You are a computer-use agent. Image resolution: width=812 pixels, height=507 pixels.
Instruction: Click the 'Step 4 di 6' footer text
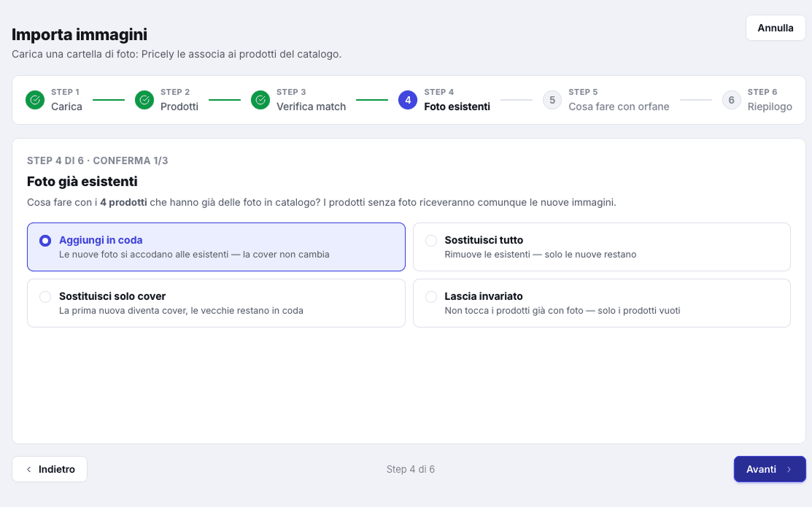point(410,469)
